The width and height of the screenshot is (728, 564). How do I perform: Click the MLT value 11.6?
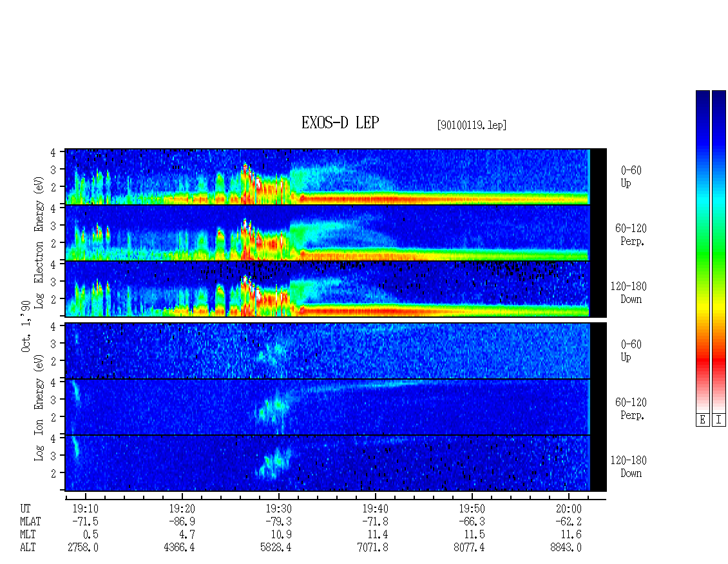tap(571, 535)
